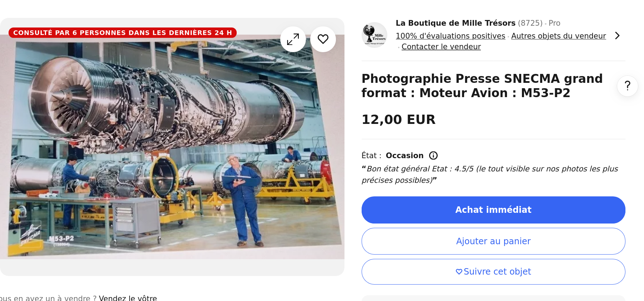
Task: Open Autres objets du vendeur link
Action: pyautogui.click(x=559, y=36)
